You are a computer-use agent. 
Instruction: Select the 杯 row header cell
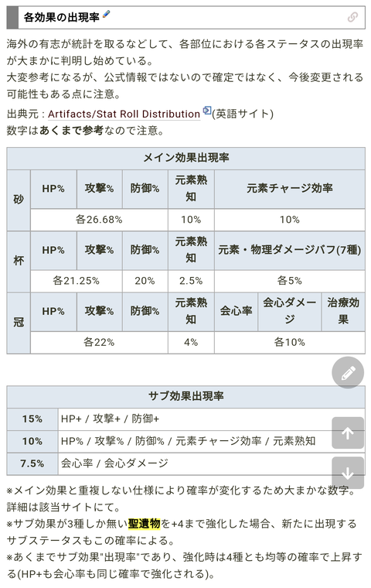coord(19,262)
